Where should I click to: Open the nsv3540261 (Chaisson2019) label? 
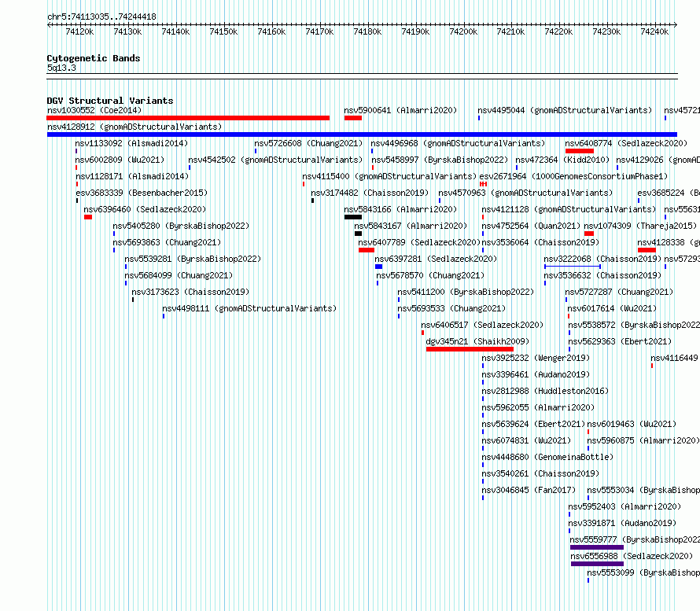tap(540, 473)
